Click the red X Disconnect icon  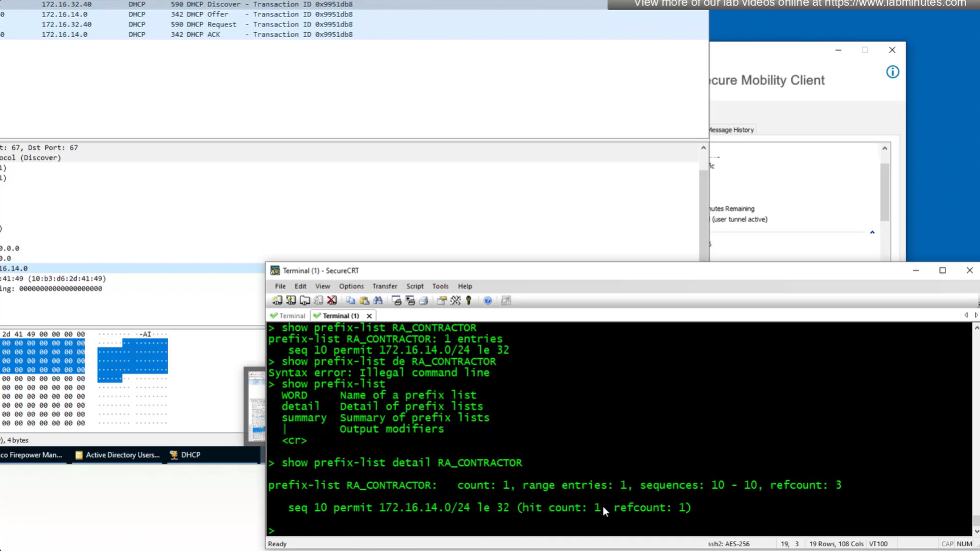coord(332,301)
